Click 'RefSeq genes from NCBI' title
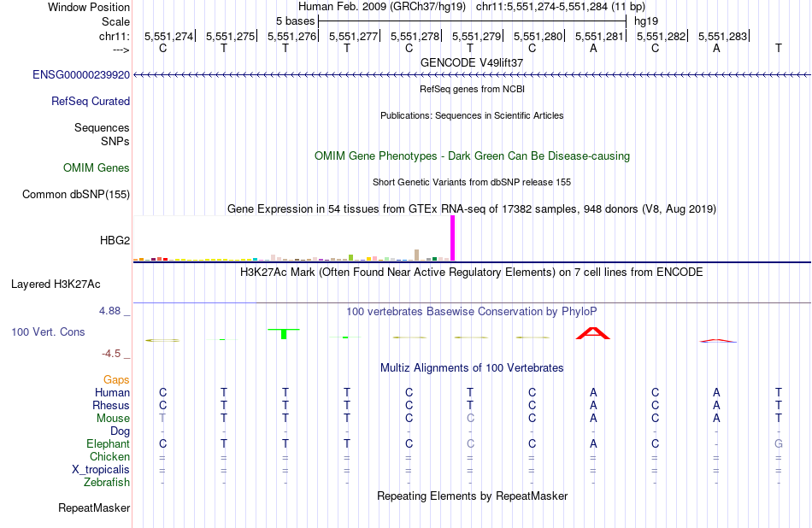Image resolution: width=812 pixels, height=528 pixels. tap(473, 89)
